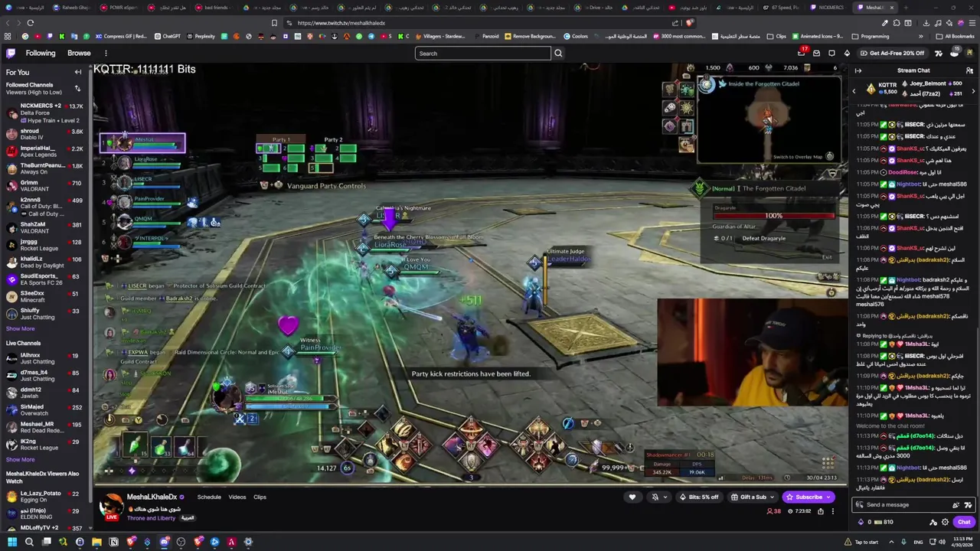Toggle follow heart button
The width and height of the screenshot is (980, 551).
tap(632, 497)
